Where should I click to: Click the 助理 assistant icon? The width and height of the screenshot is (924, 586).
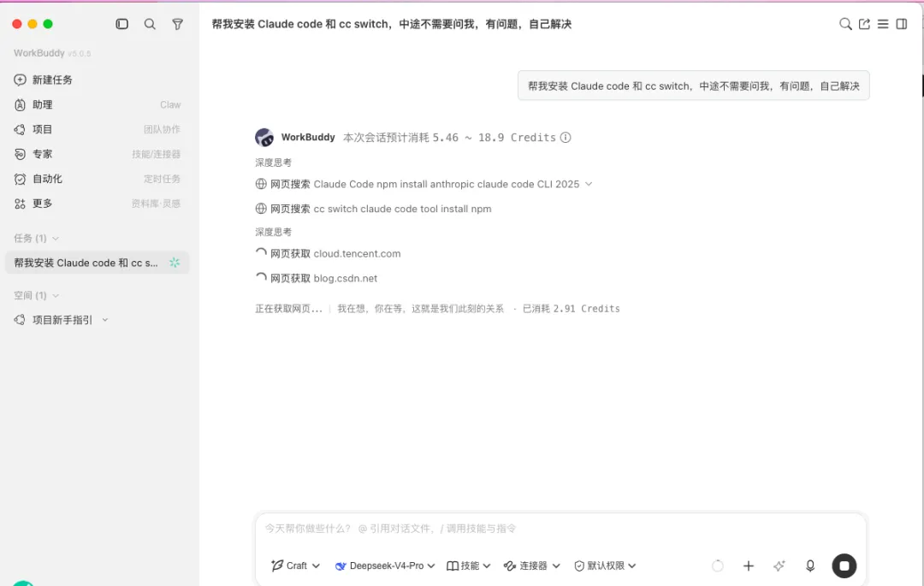coord(20,105)
